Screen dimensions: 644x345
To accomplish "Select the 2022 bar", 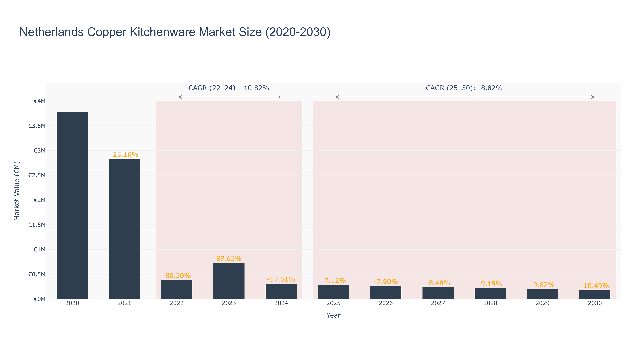I will [x=177, y=289].
